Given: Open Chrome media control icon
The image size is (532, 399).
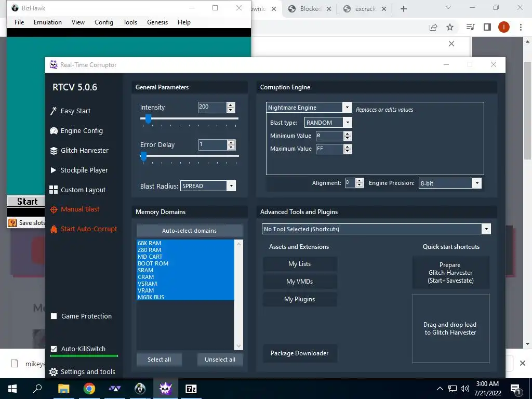Looking at the screenshot, I should pos(471,27).
